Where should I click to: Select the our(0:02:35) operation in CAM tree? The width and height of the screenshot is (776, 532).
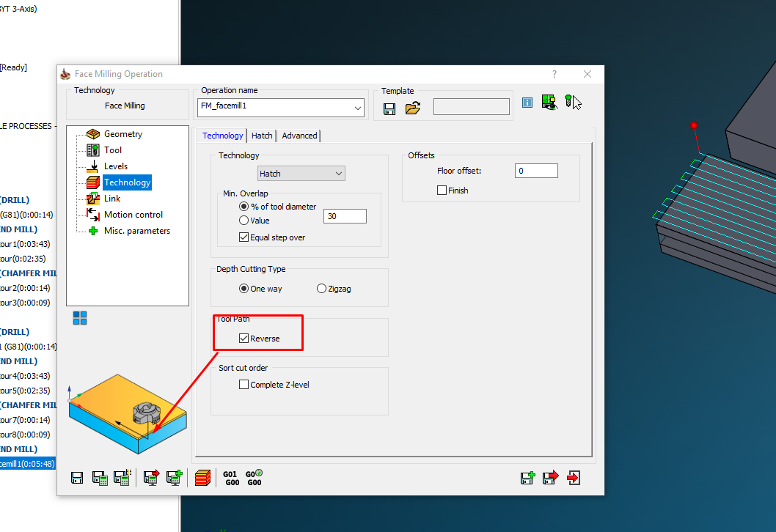[x=23, y=259]
